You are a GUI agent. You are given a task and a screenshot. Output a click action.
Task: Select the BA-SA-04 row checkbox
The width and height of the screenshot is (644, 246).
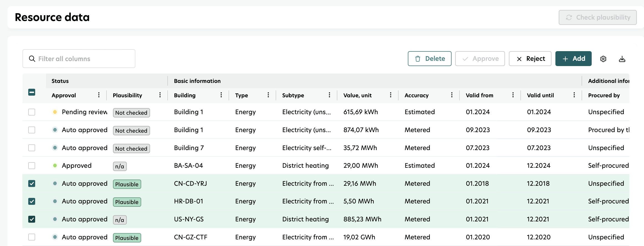(x=32, y=166)
